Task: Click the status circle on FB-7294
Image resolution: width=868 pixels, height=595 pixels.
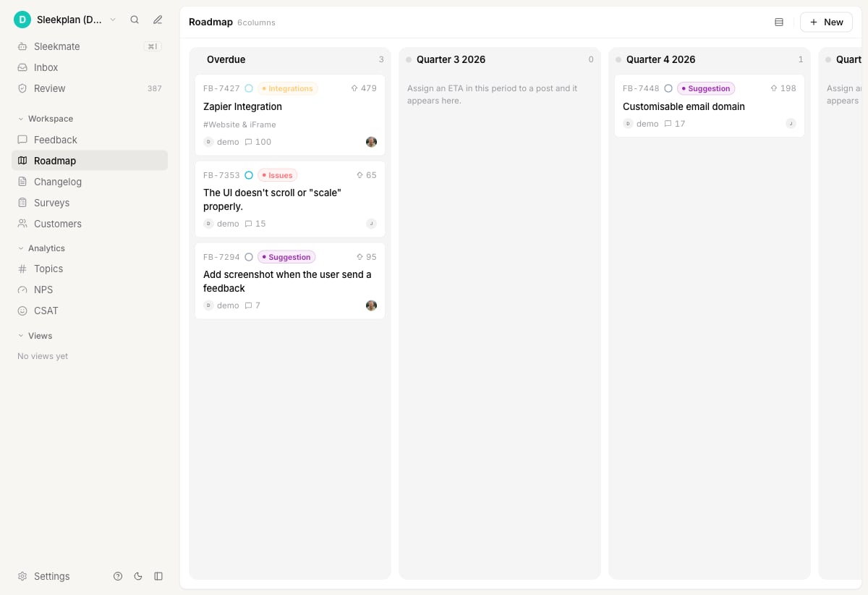Action: [249, 257]
